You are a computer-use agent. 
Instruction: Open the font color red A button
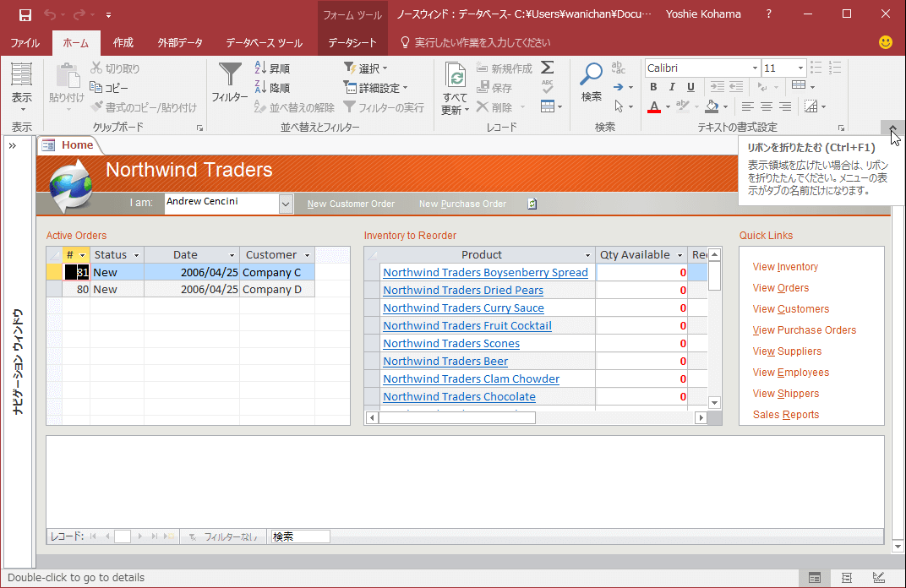click(653, 106)
